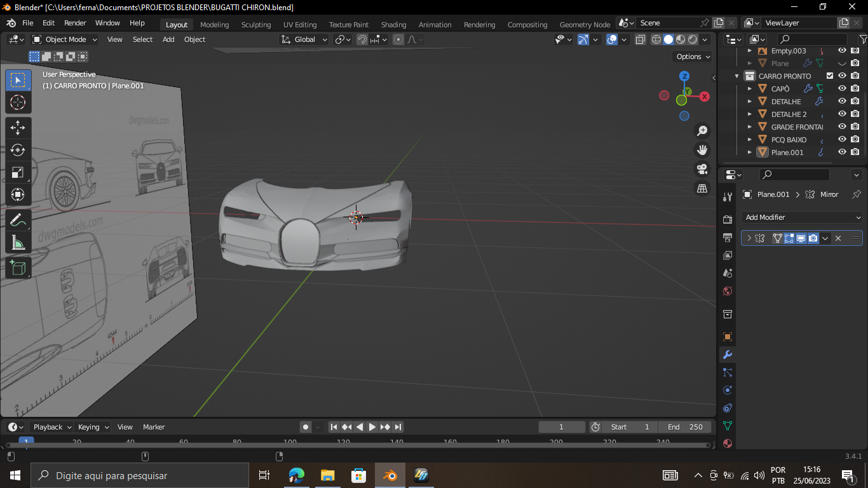The image size is (868, 488).
Task: Toggle visibility of Plane.001 in outliner
Action: (842, 152)
